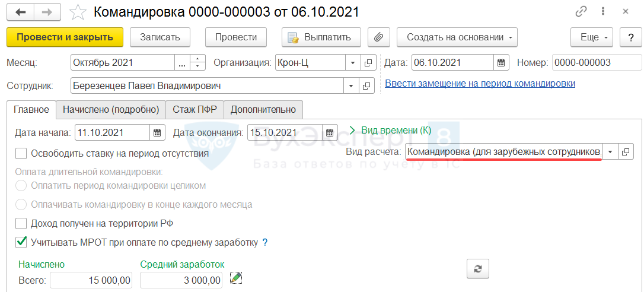
Task: Enable releasing the rate during absence
Action: pos(21,153)
